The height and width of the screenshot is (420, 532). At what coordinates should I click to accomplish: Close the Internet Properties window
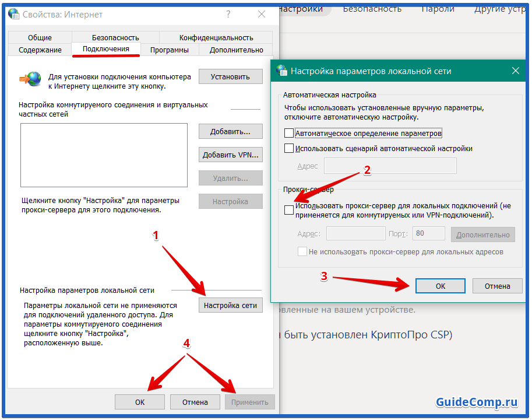262,14
